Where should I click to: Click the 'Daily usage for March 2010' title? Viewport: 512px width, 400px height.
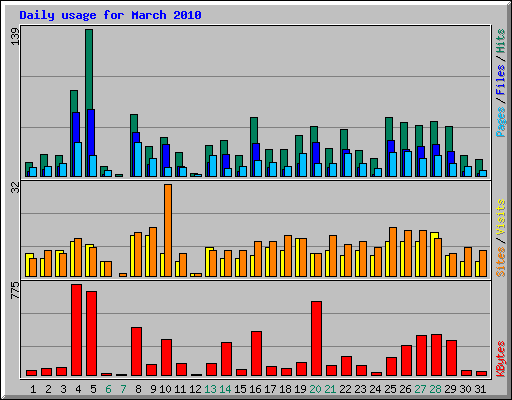pyautogui.click(x=110, y=15)
